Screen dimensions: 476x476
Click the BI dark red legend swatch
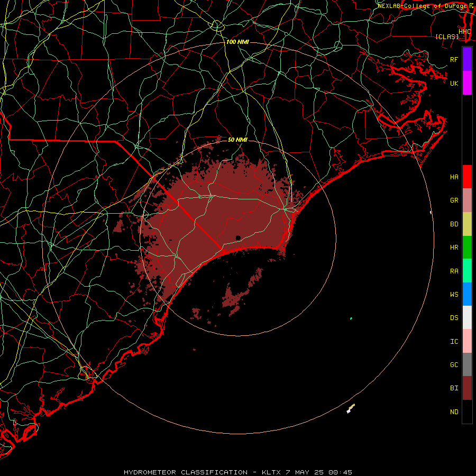(x=467, y=388)
